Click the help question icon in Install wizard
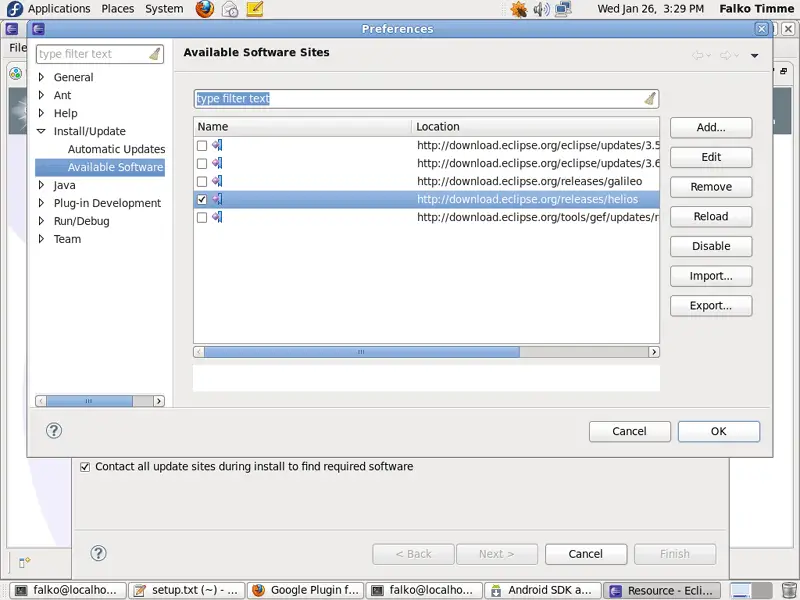This screenshot has height=600, width=800. (98, 553)
